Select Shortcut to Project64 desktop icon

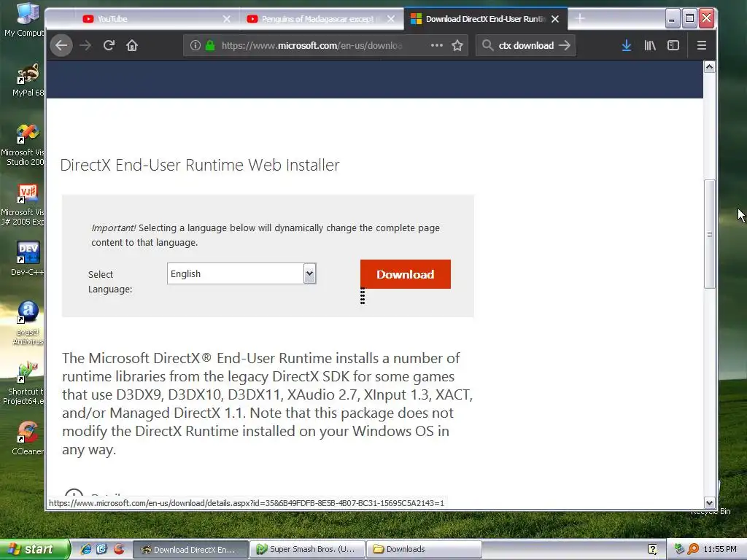[25, 384]
